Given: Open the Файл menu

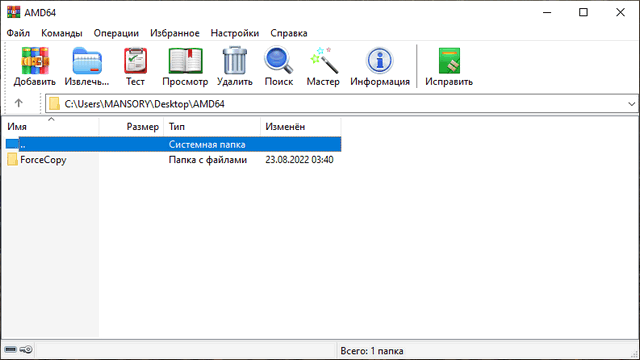Looking at the screenshot, I should click(18, 33).
